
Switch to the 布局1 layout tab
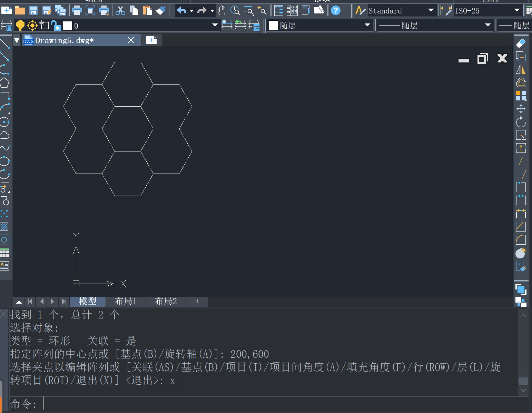(x=126, y=302)
